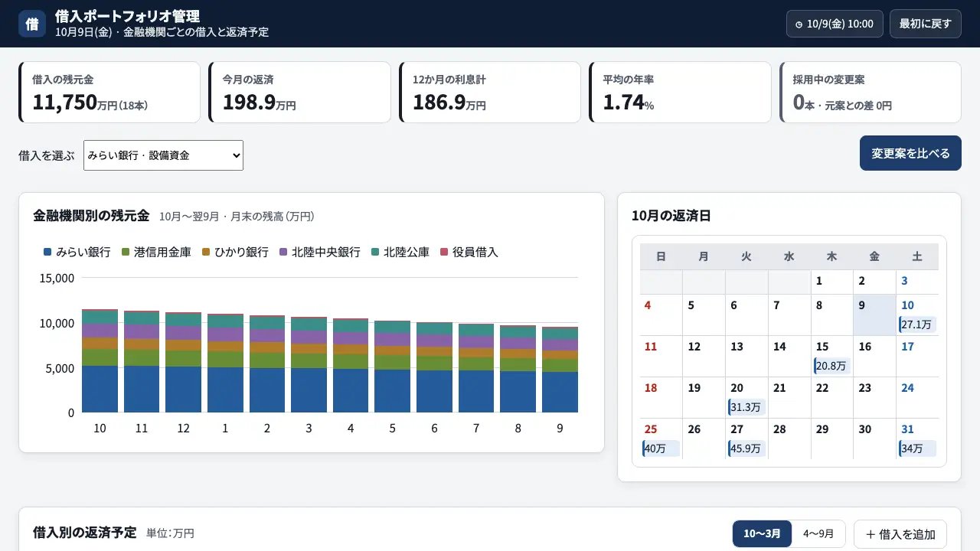Click the 借入別の返済予定 section heading
This screenshot has height=551, width=980.
coord(84,532)
